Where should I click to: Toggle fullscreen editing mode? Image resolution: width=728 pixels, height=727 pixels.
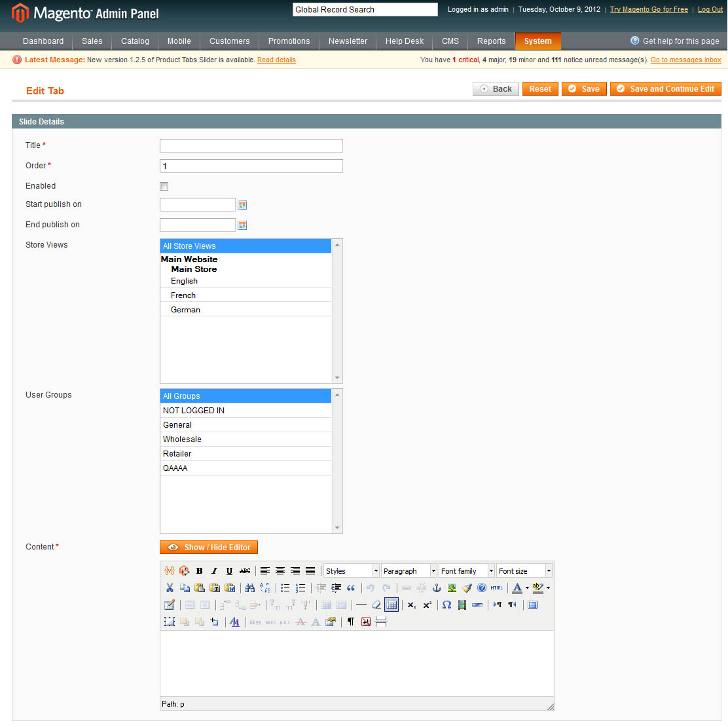tap(532, 605)
